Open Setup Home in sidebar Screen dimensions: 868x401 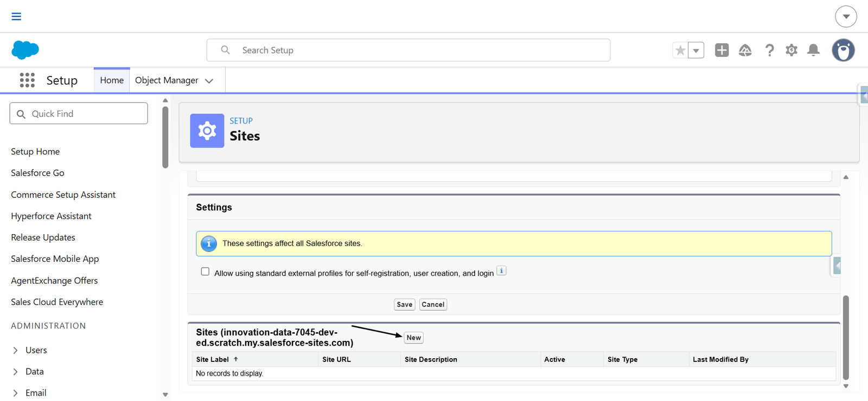point(35,152)
